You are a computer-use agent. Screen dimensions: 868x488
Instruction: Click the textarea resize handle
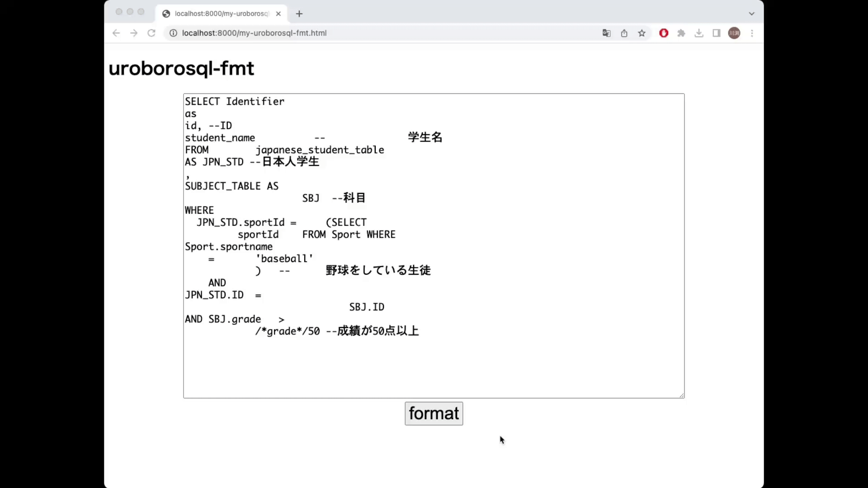point(681,395)
